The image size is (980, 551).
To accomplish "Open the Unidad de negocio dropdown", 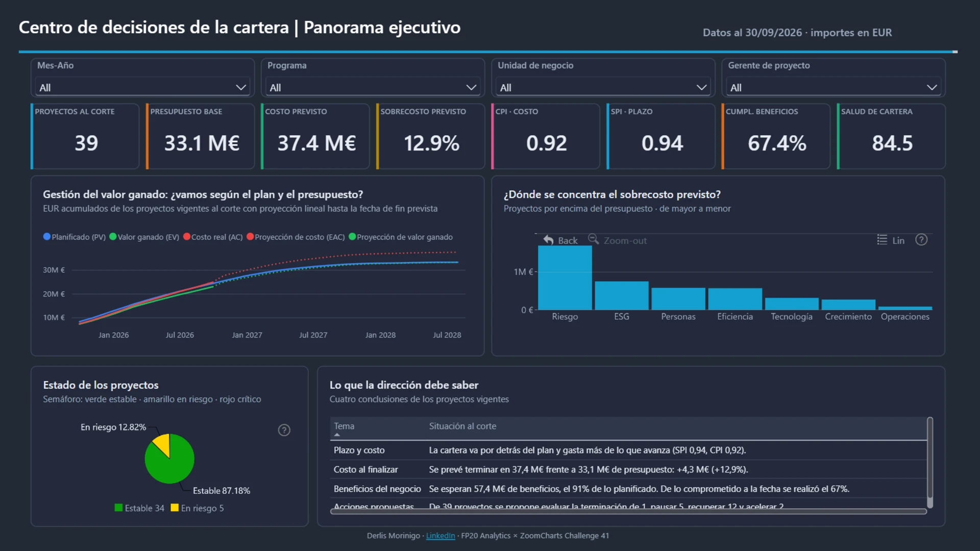I will point(603,87).
